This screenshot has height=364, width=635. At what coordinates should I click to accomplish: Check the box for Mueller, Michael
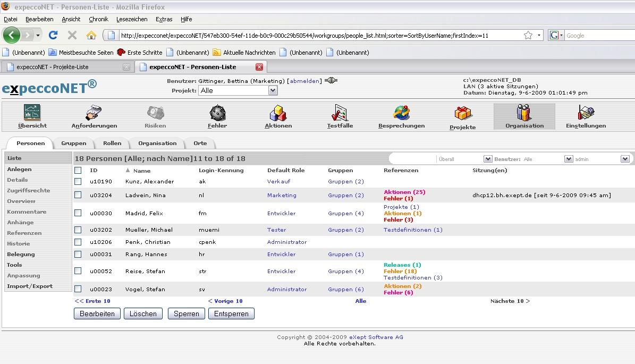coord(78,230)
